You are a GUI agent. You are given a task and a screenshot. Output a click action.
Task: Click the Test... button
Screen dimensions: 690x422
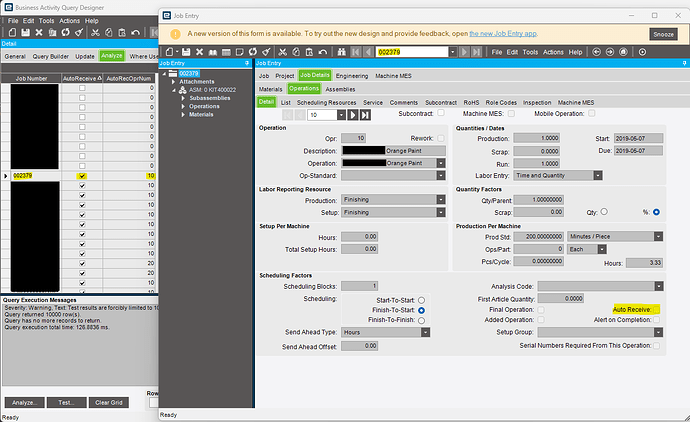(x=66, y=403)
